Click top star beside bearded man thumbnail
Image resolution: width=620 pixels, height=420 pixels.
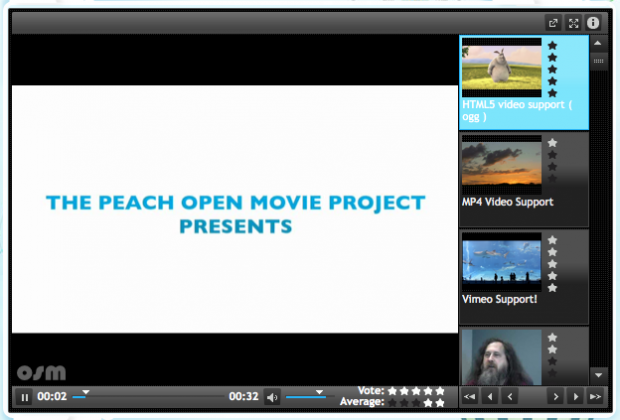pyautogui.click(x=552, y=337)
